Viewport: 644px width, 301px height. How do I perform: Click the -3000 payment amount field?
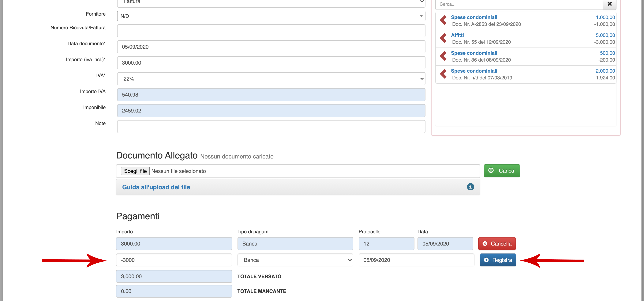(x=174, y=260)
